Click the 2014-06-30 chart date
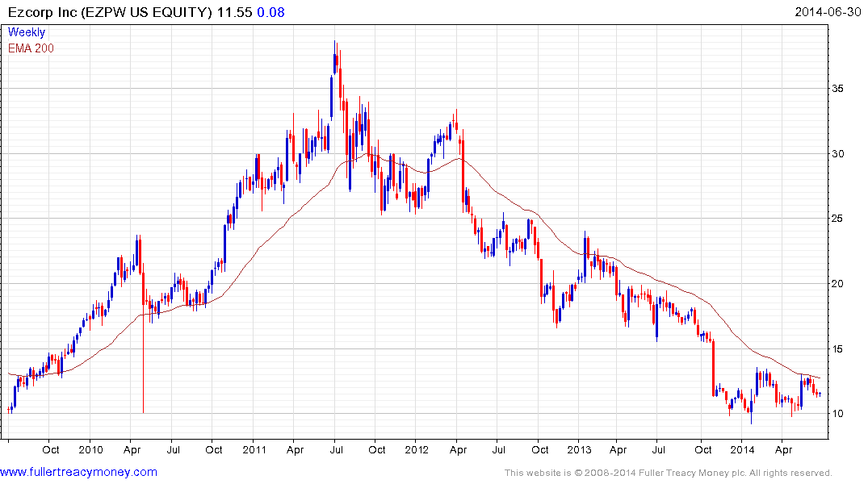The width and height of the screenshot is (868, 484). tap(828, 12)
